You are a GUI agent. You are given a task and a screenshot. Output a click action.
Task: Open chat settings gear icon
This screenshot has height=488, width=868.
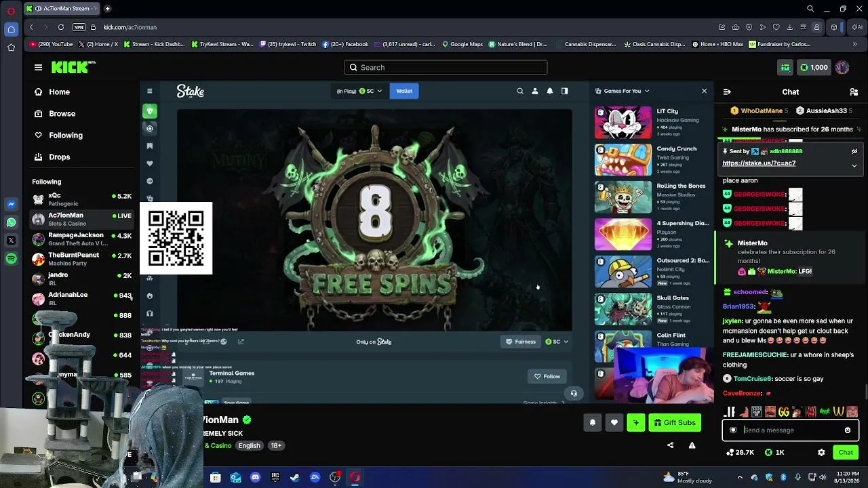click(821, 452)
